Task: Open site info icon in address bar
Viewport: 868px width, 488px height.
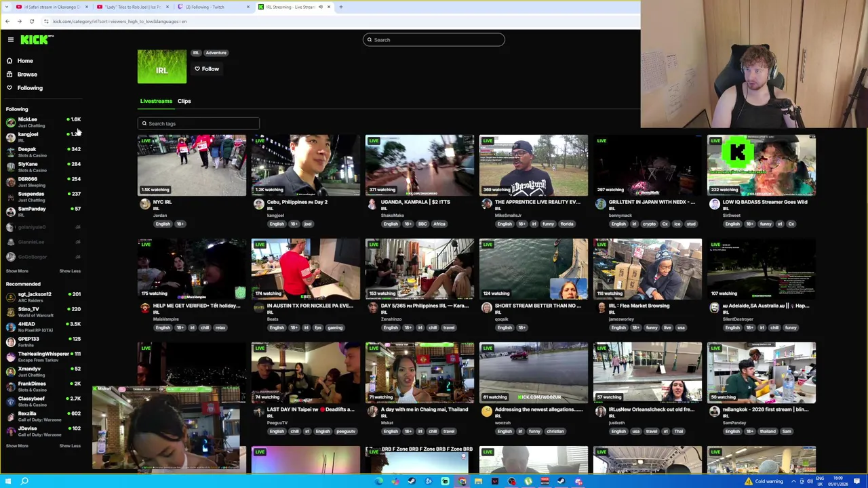Action: (x=46, y=22)
